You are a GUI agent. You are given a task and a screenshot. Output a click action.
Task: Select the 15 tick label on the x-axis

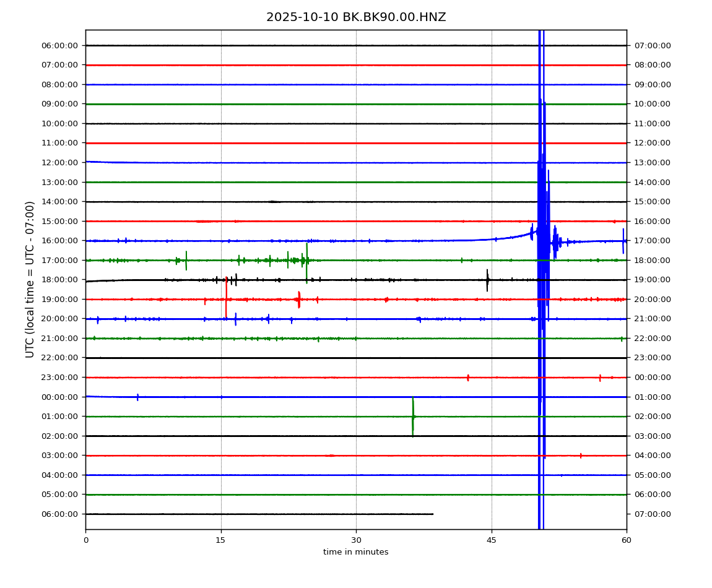point(221,540)
